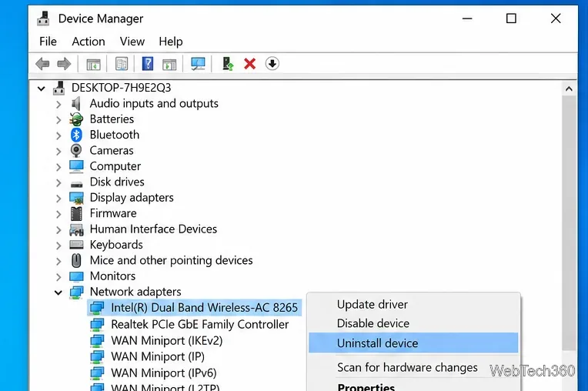Click the Monitors category icon

(76, 276)
